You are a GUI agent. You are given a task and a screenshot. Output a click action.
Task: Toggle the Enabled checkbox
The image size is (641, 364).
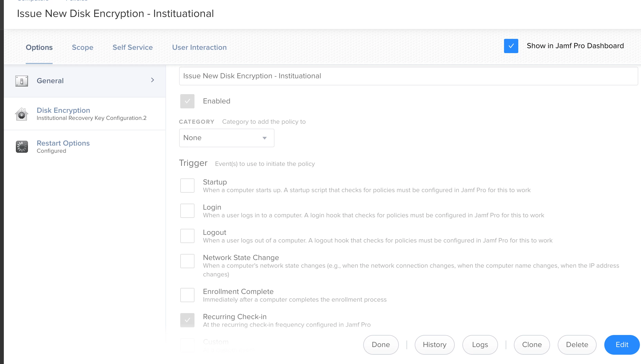pos(187,101)
